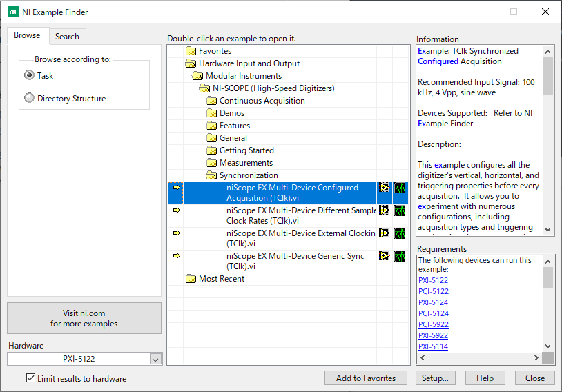Open the Setup... button
Screen dimensions: 562x392
pyautogui.click(x=435, y=378)
